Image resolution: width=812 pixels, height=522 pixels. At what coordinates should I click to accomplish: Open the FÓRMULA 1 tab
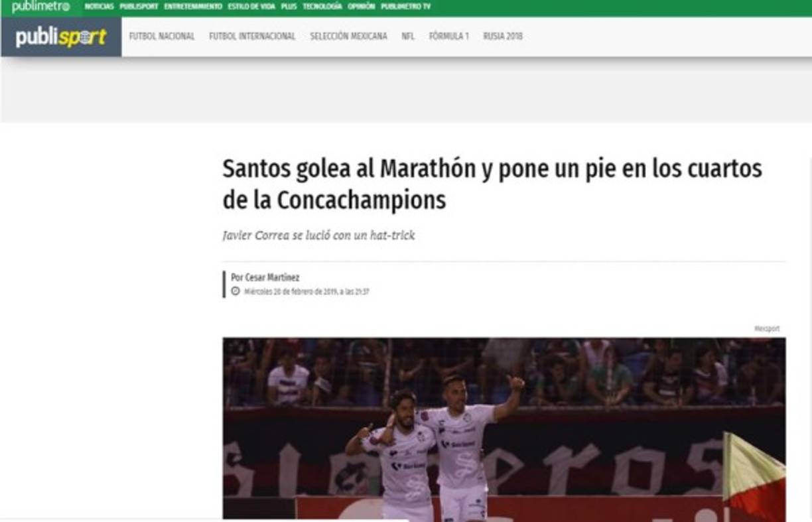pyautogui.click(x=450, y=36)
